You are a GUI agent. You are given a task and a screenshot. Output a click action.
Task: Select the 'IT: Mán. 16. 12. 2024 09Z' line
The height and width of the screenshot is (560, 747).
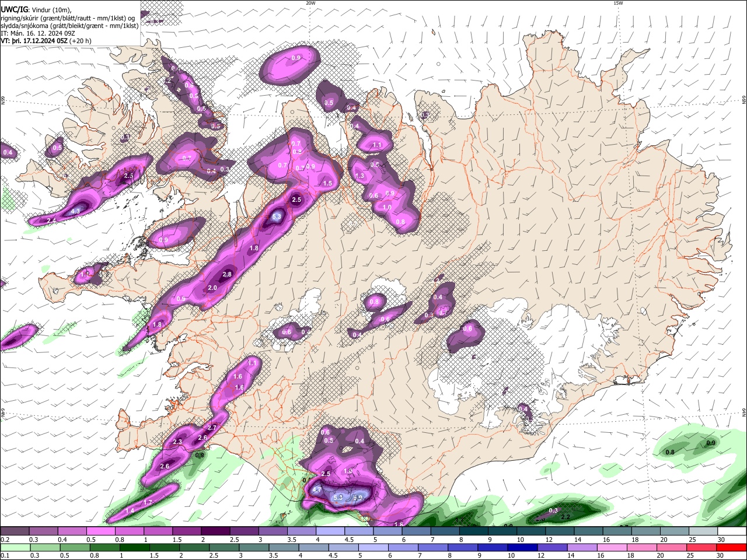38,33
